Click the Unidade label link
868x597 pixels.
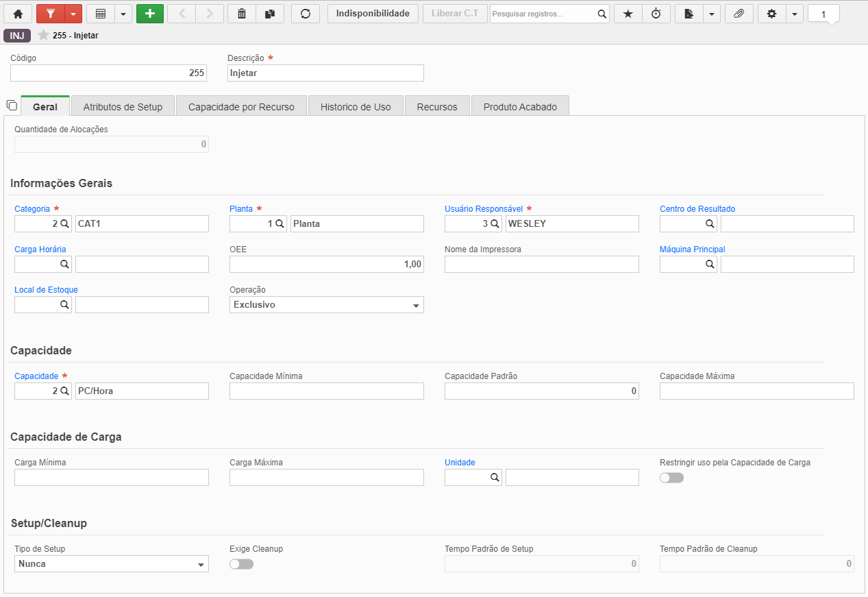[460, 463]
